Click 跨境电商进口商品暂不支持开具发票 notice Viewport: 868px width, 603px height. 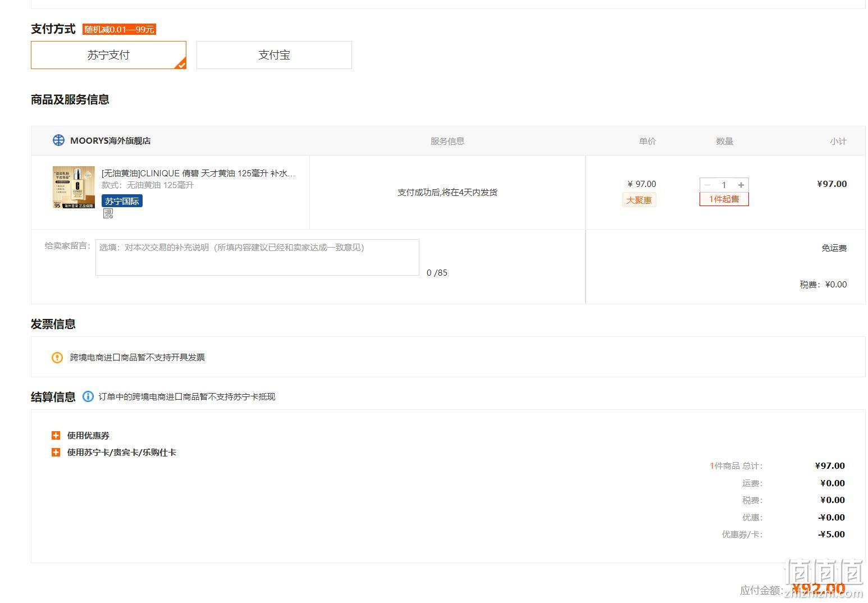coord(138,357)
